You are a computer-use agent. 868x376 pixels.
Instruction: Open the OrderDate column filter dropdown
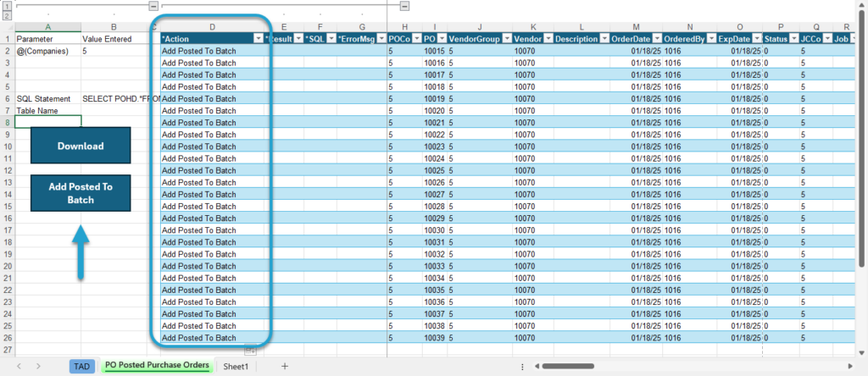pyautogui.click(x=657, y=39)
